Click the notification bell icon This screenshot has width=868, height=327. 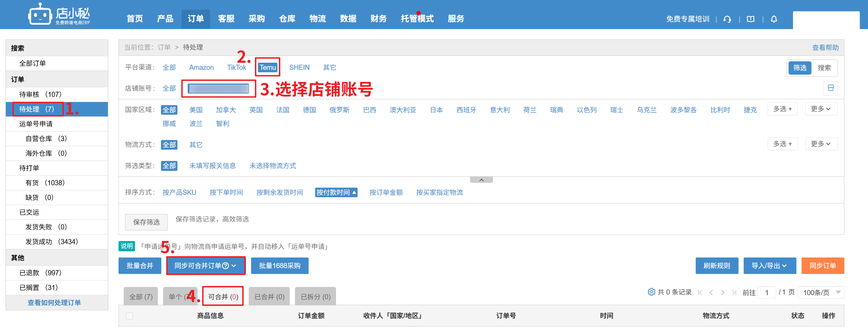(774, 19)
